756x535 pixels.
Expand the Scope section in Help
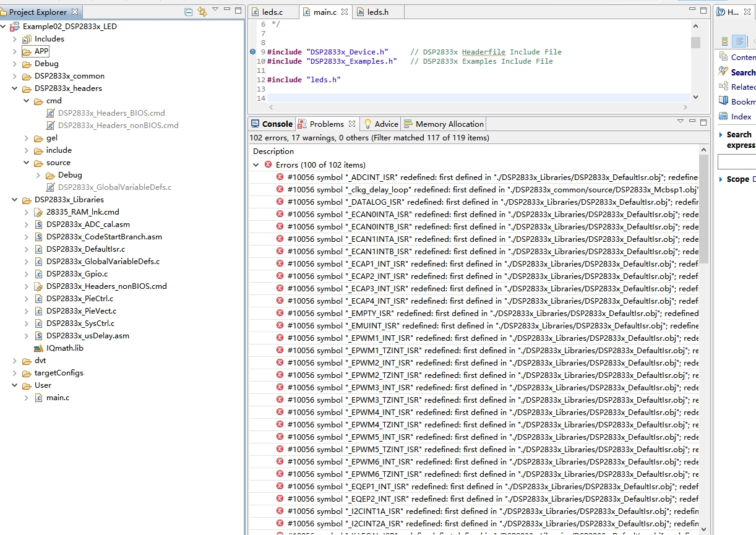pyautogui.click(x=721, y=179)
